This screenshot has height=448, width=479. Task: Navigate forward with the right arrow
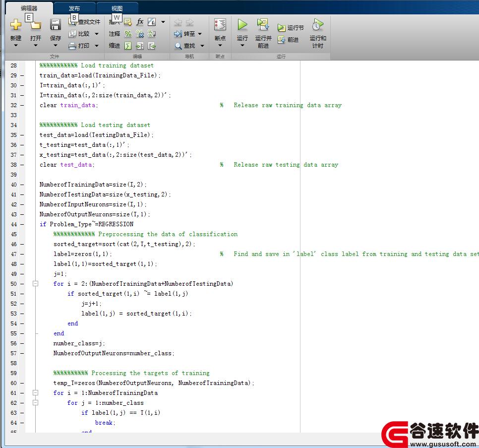[x=190, y=22]
